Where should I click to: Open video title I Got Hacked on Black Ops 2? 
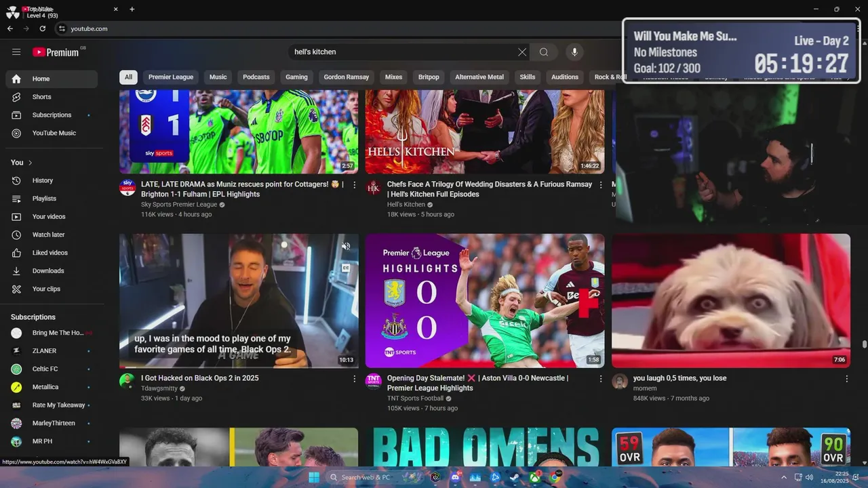(x=200, y=378)
